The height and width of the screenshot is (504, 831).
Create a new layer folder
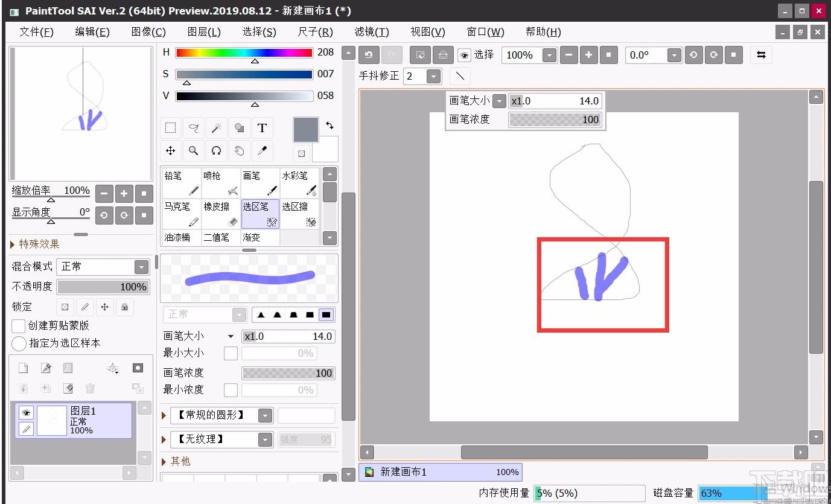click(68, 368)
